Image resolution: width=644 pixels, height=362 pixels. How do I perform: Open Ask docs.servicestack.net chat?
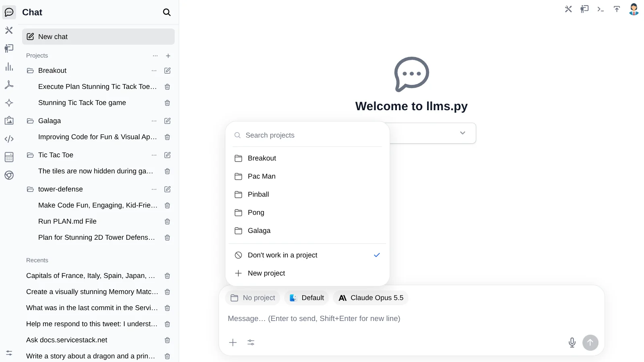click(67, 340)
